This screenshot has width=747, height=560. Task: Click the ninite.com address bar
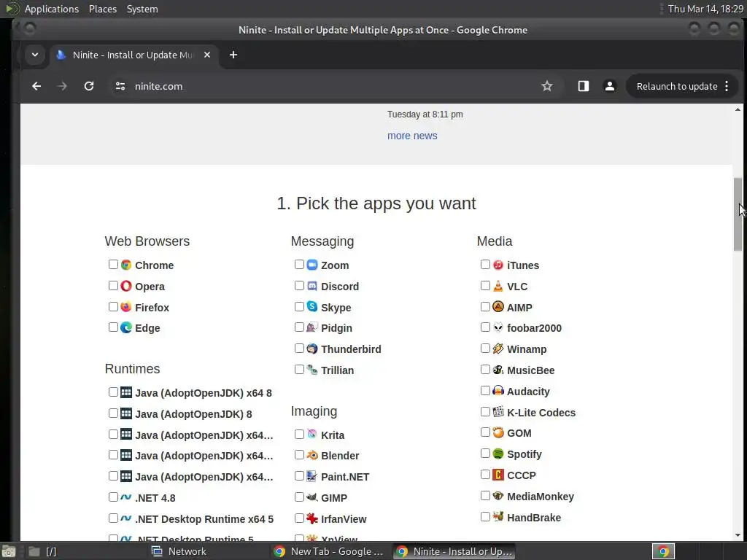click(x=333, y=86)
